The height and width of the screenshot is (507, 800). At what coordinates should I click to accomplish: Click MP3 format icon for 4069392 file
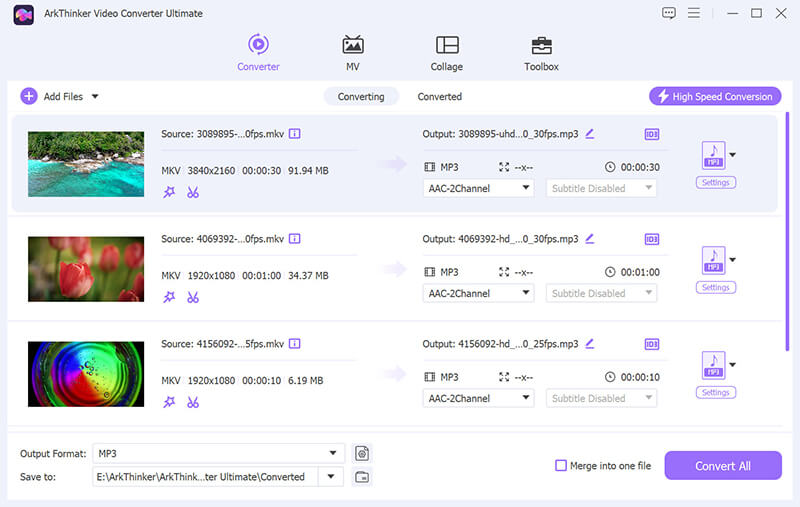pos(713,260)
